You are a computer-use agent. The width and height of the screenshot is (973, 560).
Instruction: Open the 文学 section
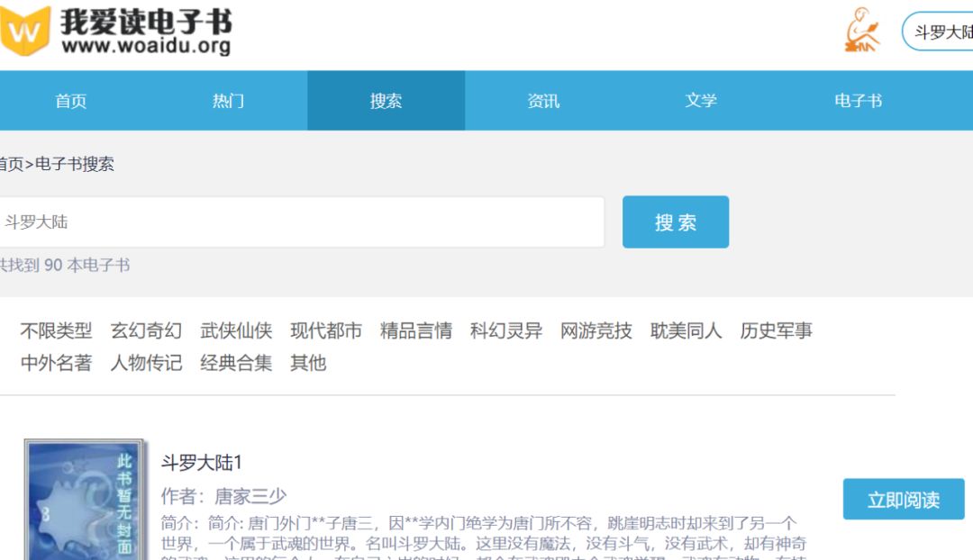pyautogui.click(x=702, y=101)
